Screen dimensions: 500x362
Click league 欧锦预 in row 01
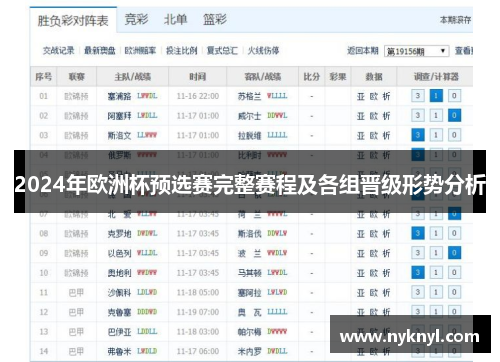[76, 96]
